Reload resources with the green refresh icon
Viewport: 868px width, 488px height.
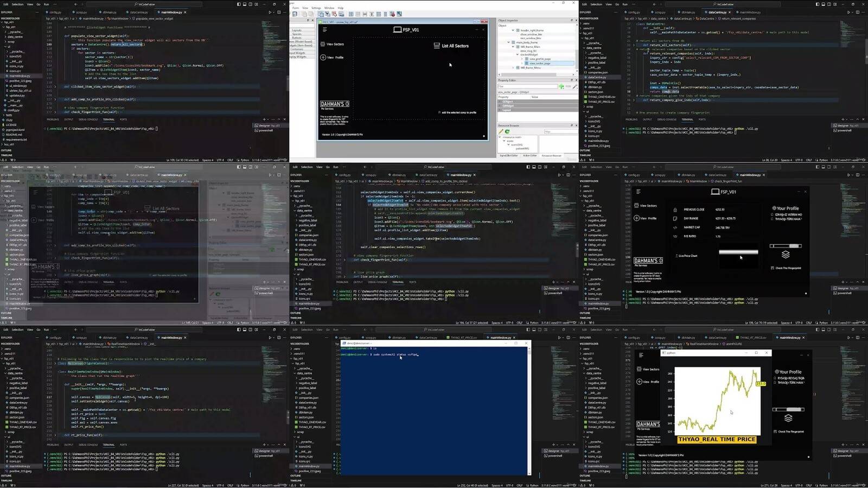coord(507,131)
